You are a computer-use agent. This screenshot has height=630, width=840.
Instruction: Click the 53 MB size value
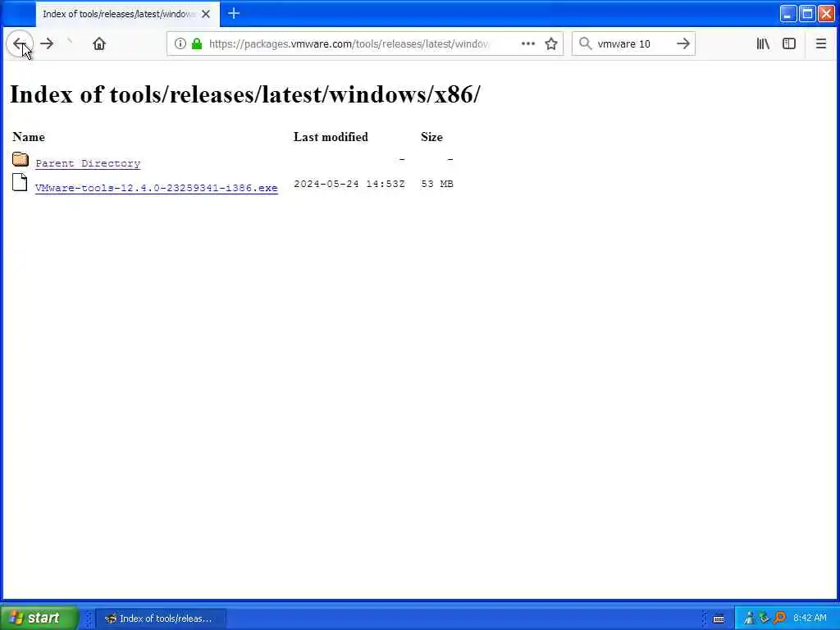[437, 184]
